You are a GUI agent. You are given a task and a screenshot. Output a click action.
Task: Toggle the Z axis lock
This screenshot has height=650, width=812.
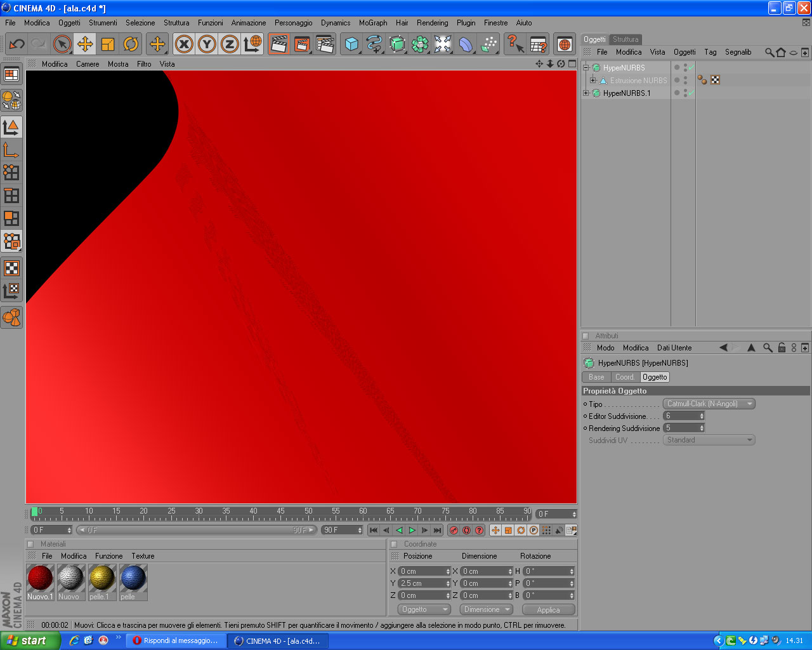pyautogui.click(x=230, y=44)
